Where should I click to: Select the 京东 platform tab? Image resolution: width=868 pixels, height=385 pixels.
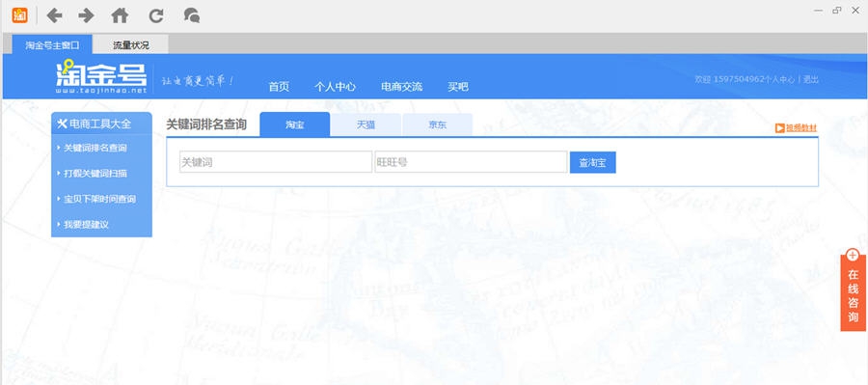437,124
